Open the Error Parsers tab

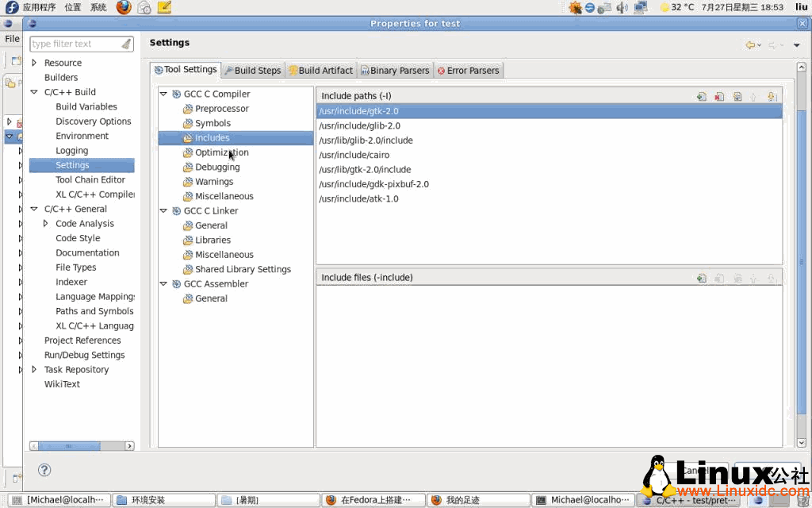coord(468,70)
